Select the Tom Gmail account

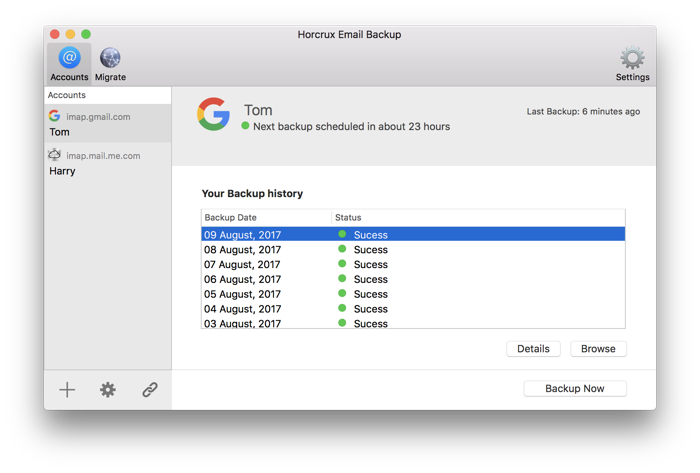[108, 124]
